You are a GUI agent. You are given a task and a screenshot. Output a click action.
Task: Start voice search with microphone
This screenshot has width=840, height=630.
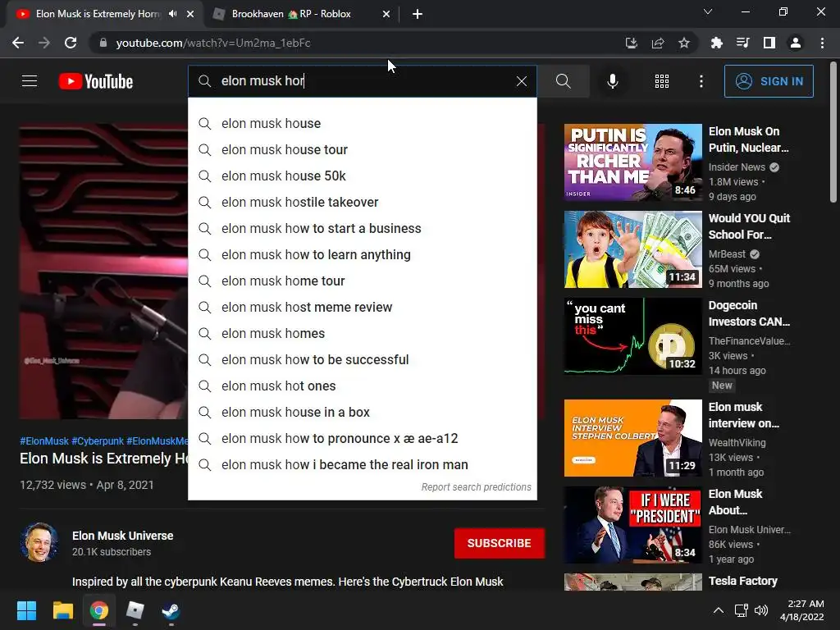click(612, 81)
